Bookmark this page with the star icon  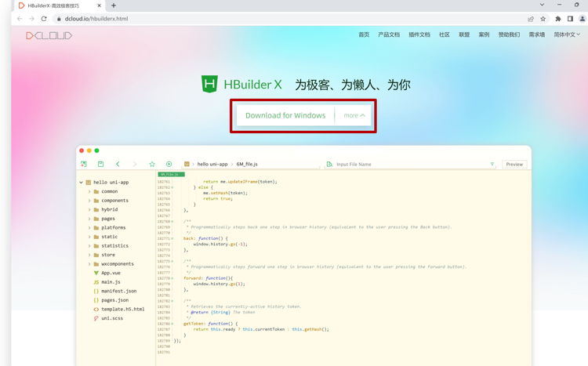coord(543,19)
